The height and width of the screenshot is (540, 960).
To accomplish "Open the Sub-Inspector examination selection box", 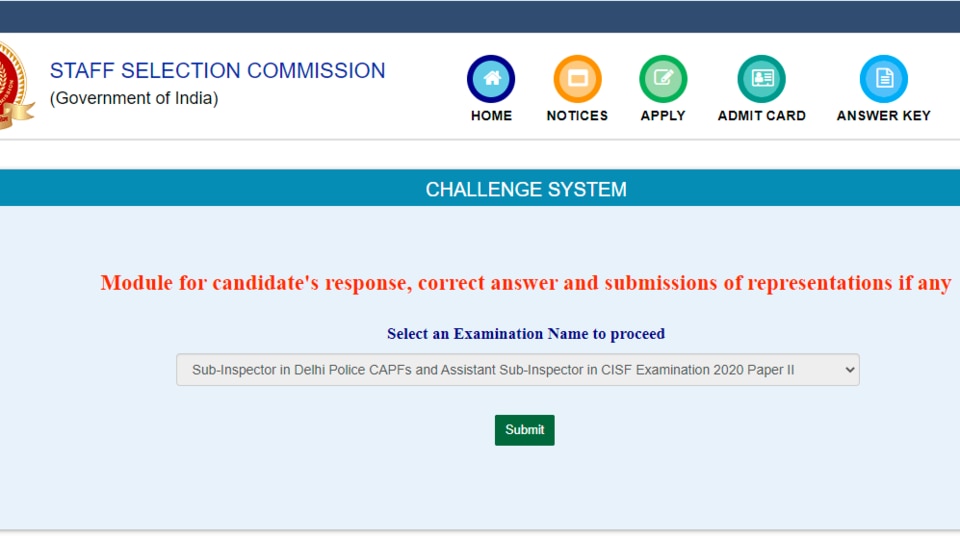I will click(518, 370).
